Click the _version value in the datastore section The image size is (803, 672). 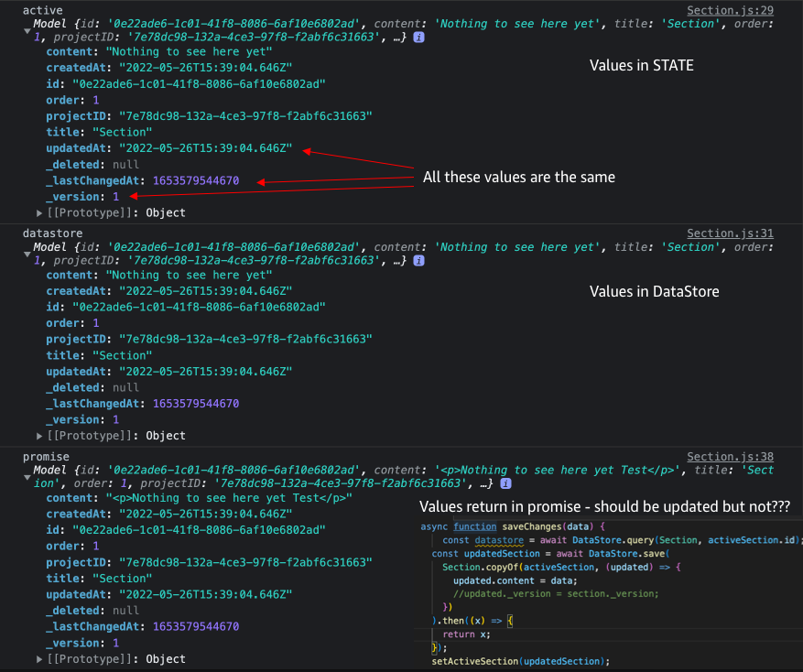(x=116, y=419)
